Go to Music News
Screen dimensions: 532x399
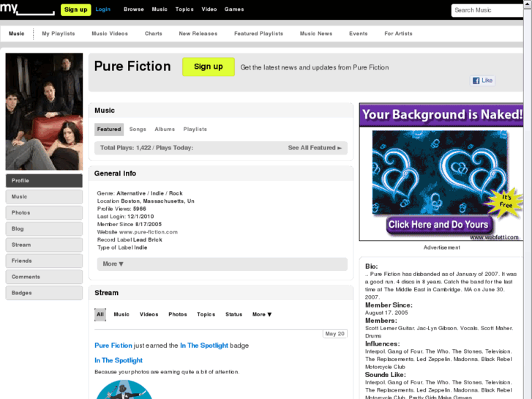pyautogui.click(x=316, y=34)
